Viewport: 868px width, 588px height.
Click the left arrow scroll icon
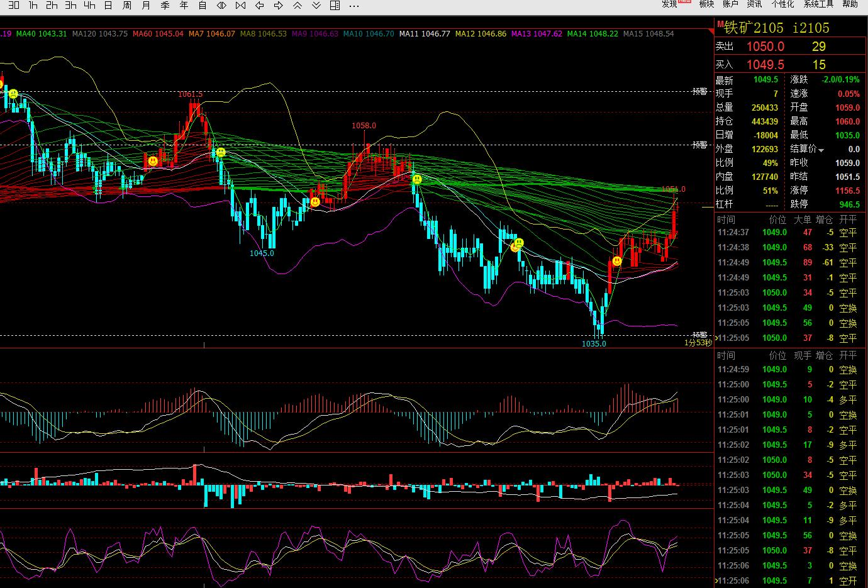pyautogui.click(x=260, y=5)
